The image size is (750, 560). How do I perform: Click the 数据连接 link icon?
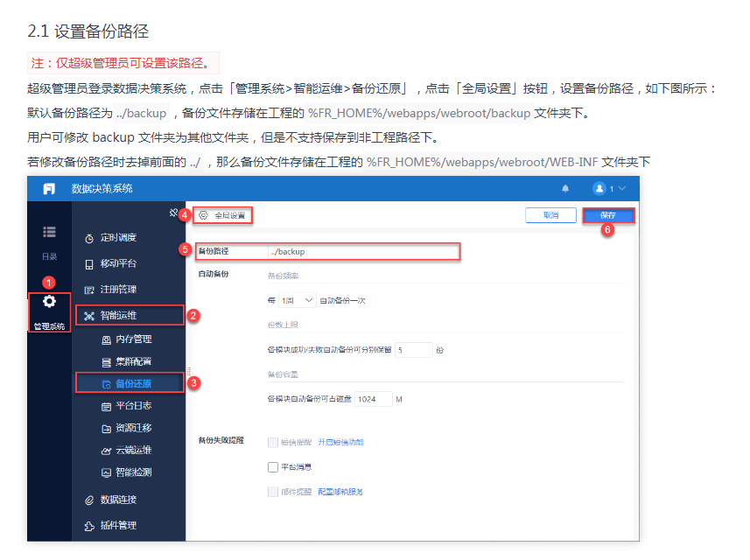89,500
